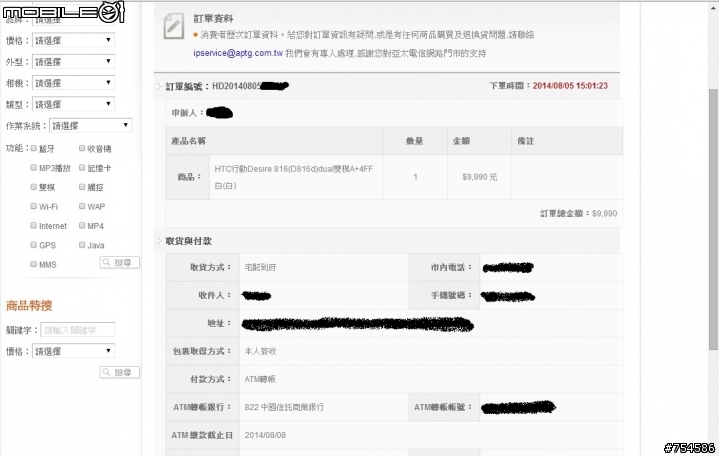720x456 pixels.
Task: Select the HTC Desire 816 product name text
Action: 293,177
